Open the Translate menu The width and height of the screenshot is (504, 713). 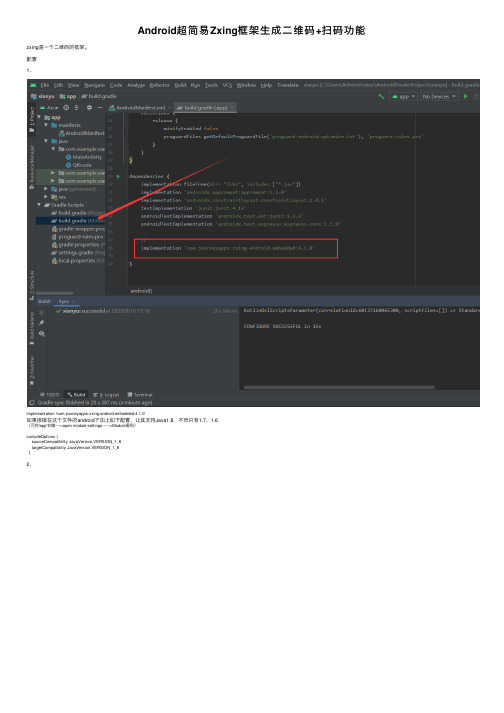(288, 85)
